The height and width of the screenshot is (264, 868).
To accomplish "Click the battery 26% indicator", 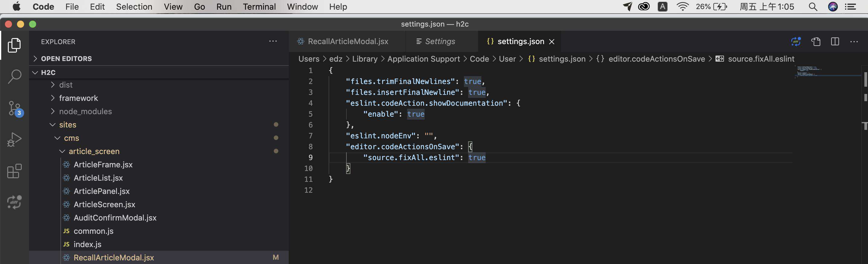I will (712, 6).
